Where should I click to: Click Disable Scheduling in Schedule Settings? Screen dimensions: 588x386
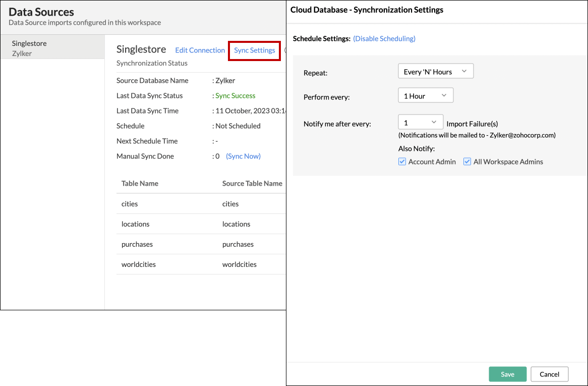384,38
